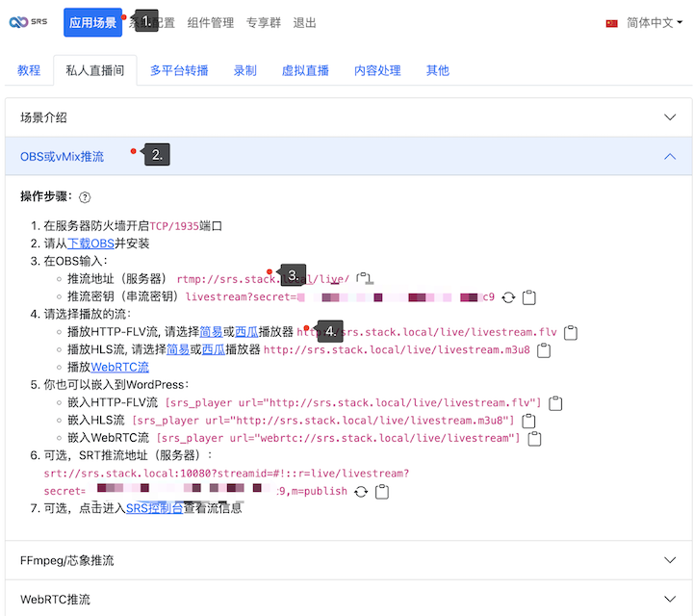This screenshot has width=693, height=616.
Task: Open the 组件管理 menu item
Action: [x=211, y=22]
